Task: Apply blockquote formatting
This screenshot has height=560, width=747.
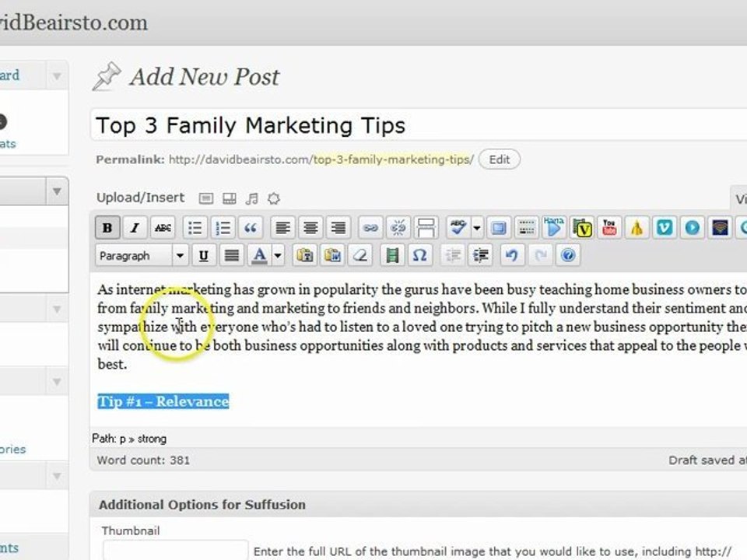Action: tap(251, 228)
